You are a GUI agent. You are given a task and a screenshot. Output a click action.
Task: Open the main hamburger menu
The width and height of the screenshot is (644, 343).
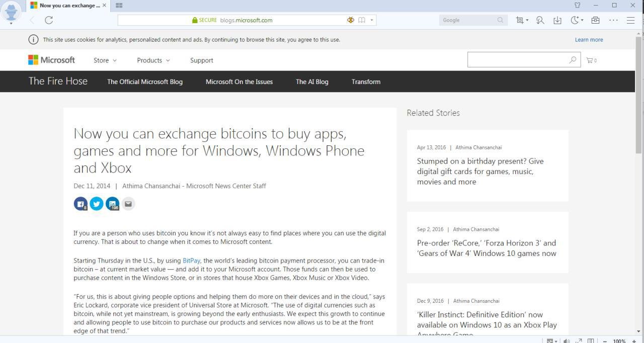tap(630, 20)
